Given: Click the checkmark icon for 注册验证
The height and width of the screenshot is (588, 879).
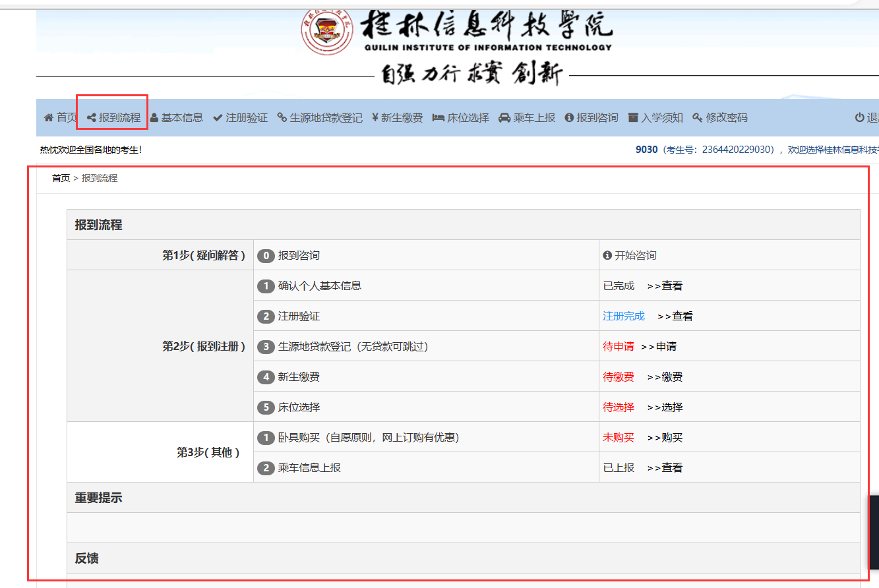Looking at the screenshot, I should pos(218,118).
